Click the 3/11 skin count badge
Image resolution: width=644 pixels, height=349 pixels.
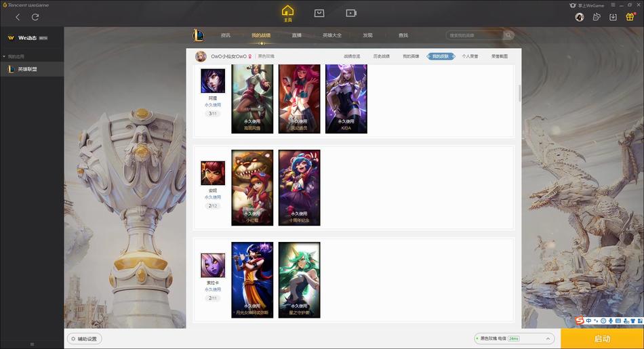[213, 114]
